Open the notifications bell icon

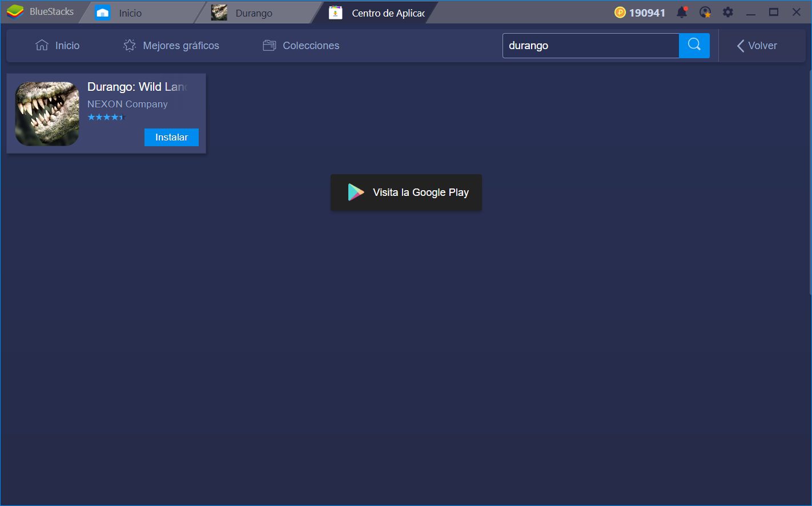[x=682, y=12]
